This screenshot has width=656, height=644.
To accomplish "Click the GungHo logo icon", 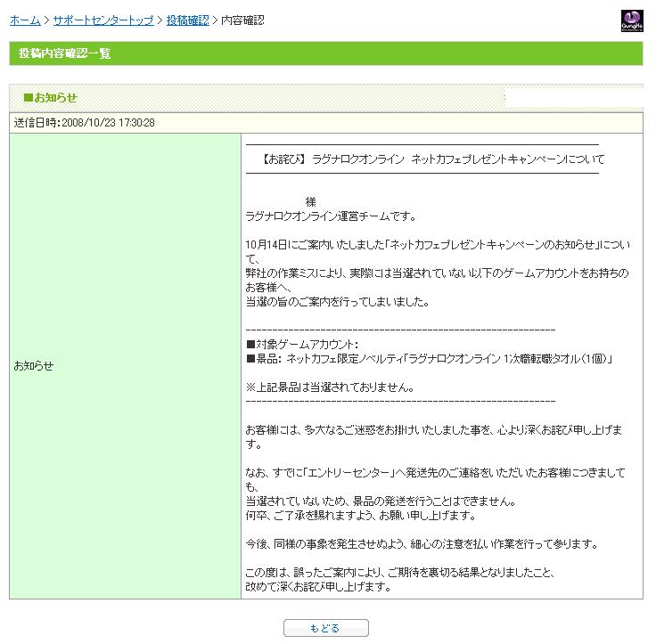I will tap(632, 20).
